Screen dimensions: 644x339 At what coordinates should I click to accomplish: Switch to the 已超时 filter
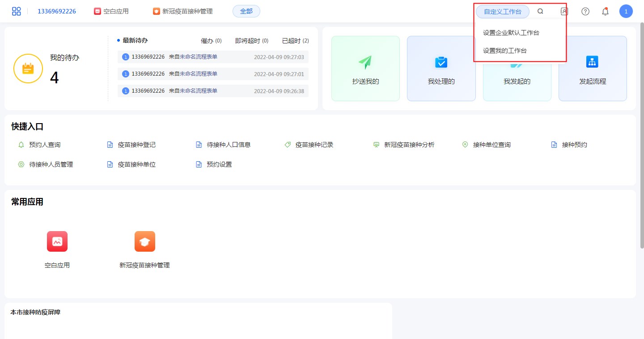pyautogui.click(x=295, y=41)
